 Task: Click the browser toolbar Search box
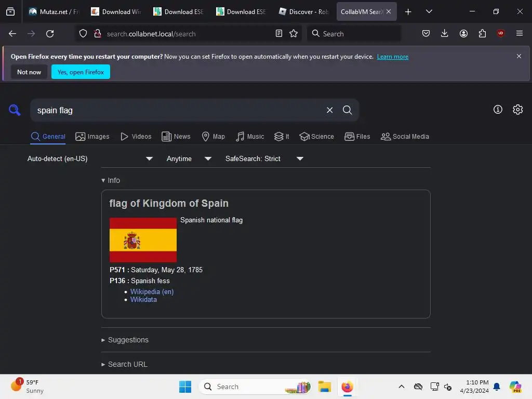point(354,34)
